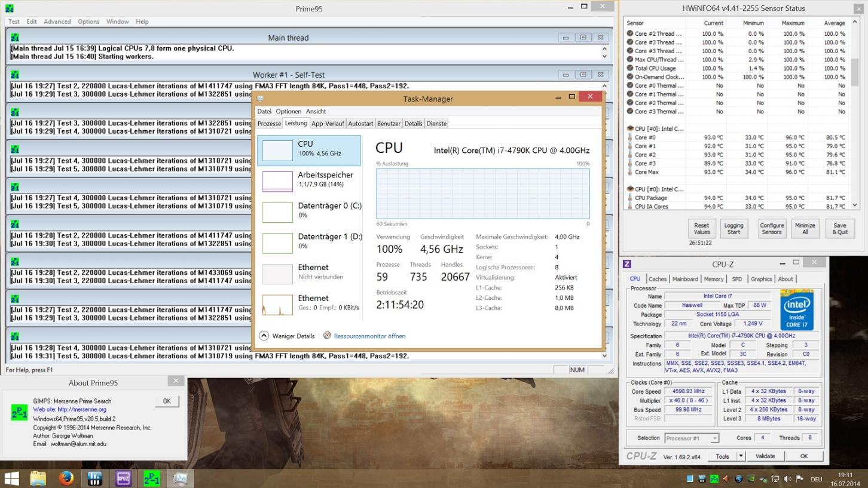Click the Main thread window icon

click(14, 37)
